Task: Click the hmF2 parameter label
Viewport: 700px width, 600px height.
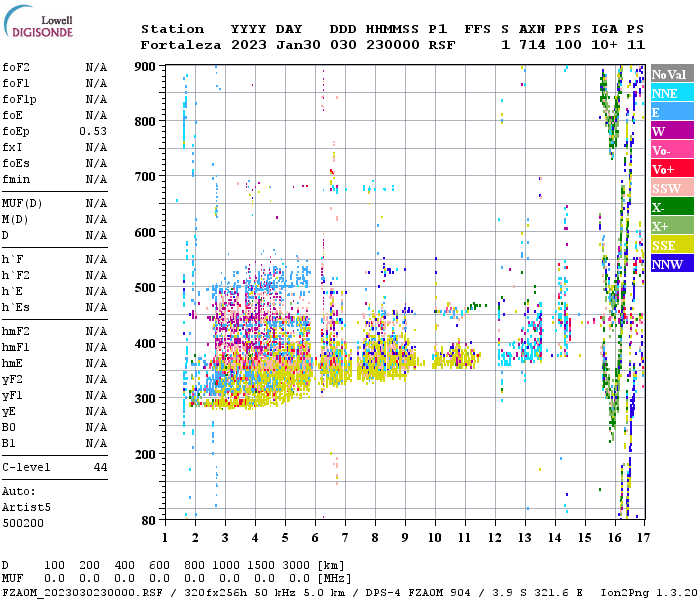Action: click(x=16, y=331)
